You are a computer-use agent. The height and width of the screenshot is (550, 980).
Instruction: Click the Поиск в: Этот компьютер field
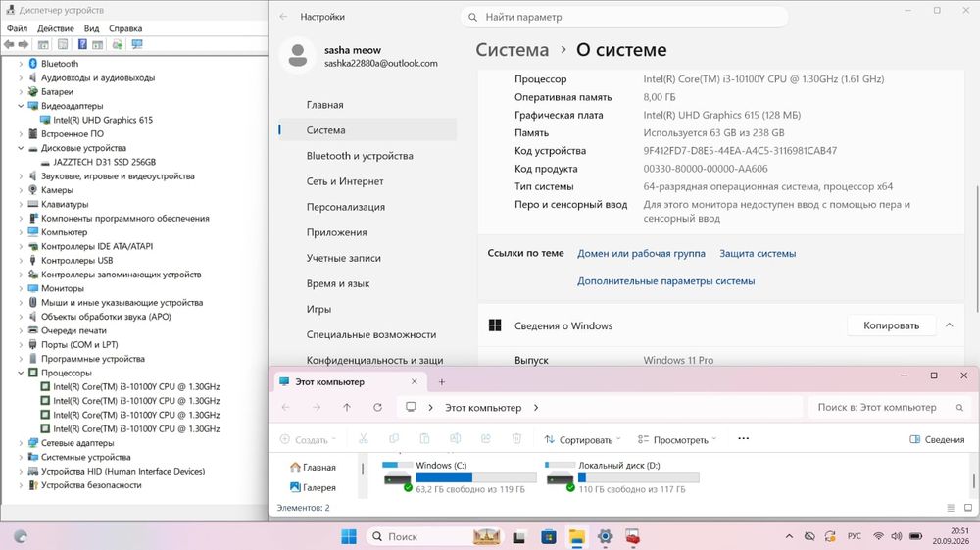tap(887, 408)
